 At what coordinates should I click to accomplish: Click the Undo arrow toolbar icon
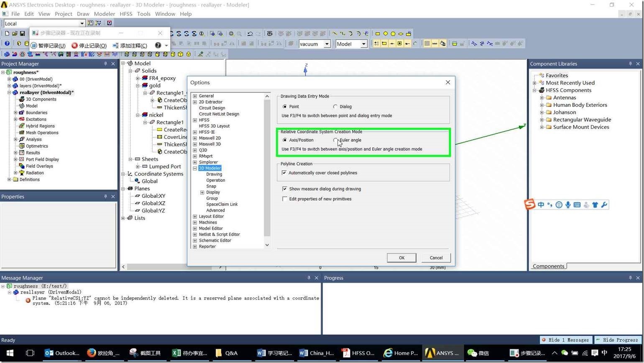point(250,33)
